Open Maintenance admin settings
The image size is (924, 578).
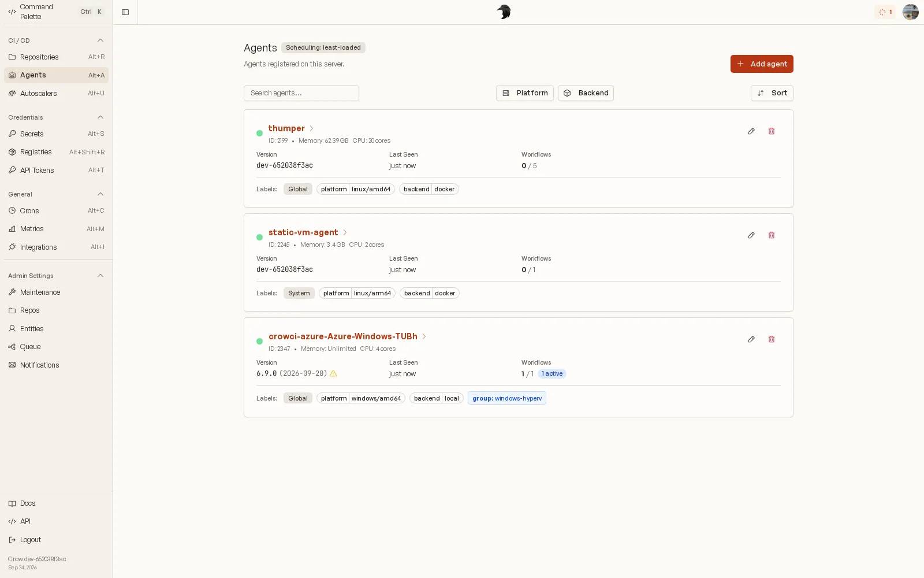pos(56,292)
